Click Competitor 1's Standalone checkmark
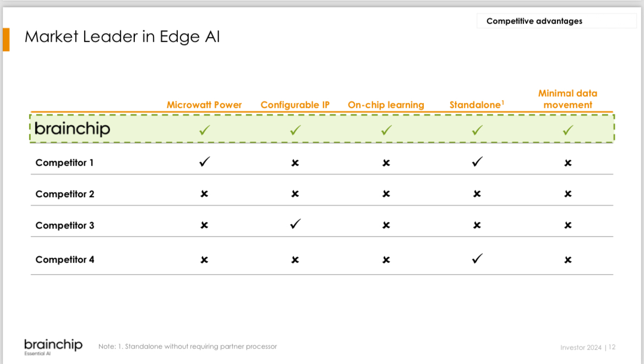 click(477, 162)
